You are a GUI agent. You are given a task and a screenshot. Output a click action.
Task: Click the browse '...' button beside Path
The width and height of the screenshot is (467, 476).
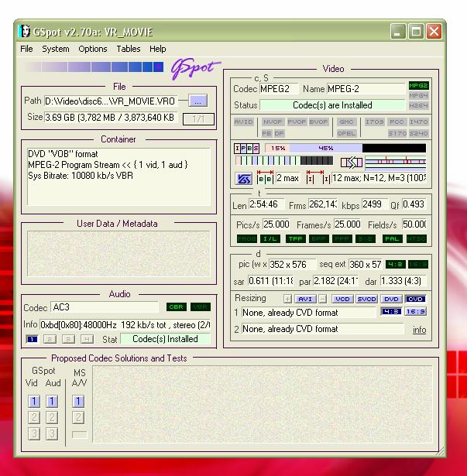pyautogui.click(x=197, y=101)
